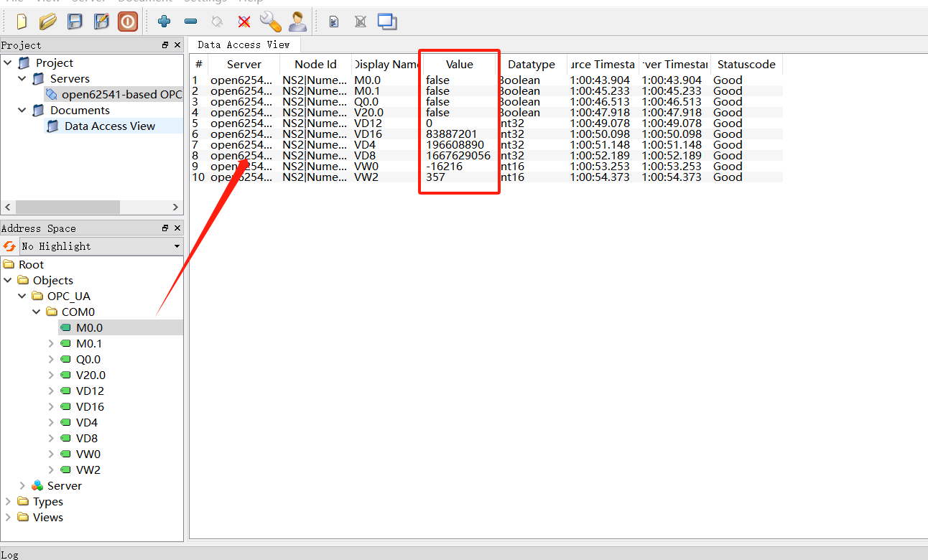
Task: Click the Open project folder icon
Action: point(47,22)
